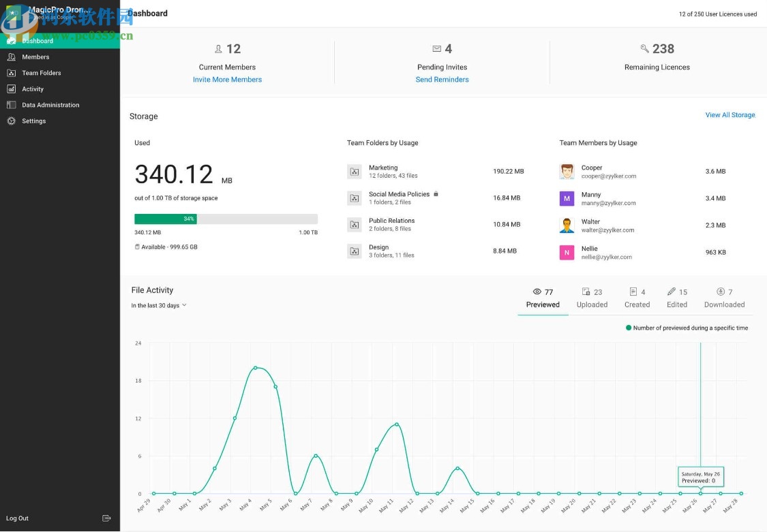Viewport: 767px width, 532px height.
Task: Click Invite More Members
Action: 227,79
